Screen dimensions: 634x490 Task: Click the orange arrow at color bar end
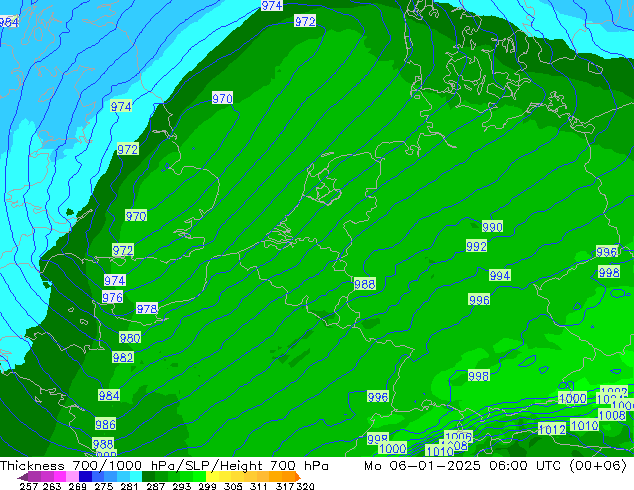click(298, 477)
